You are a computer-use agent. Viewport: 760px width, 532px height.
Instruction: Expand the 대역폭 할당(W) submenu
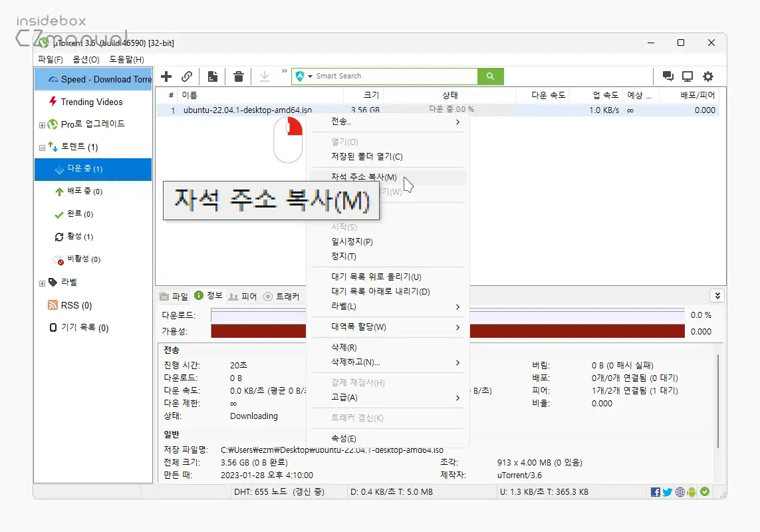point(387,327)
